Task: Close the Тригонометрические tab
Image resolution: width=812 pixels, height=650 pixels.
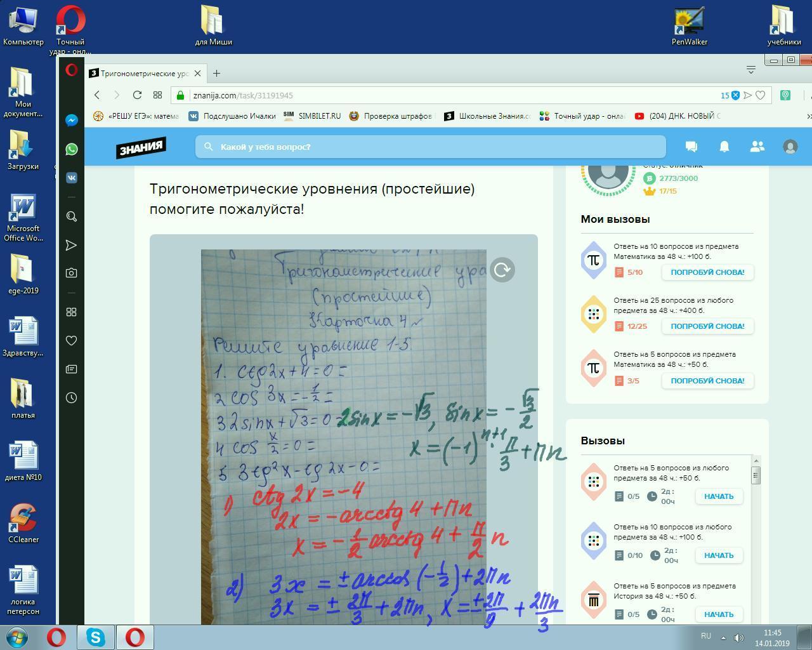Action: pyautogui.click(x=197, y=74)
